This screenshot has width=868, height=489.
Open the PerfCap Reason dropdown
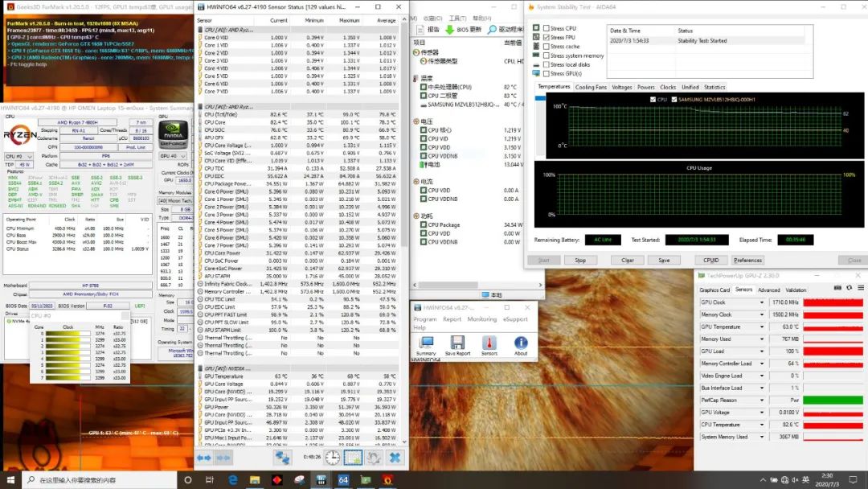pos(762,400)
